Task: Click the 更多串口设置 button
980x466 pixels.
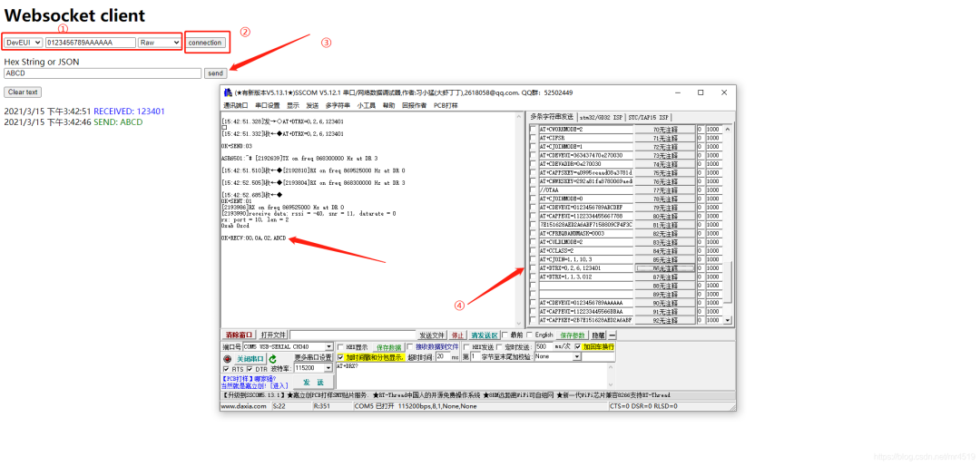Action: coord(314,357)
